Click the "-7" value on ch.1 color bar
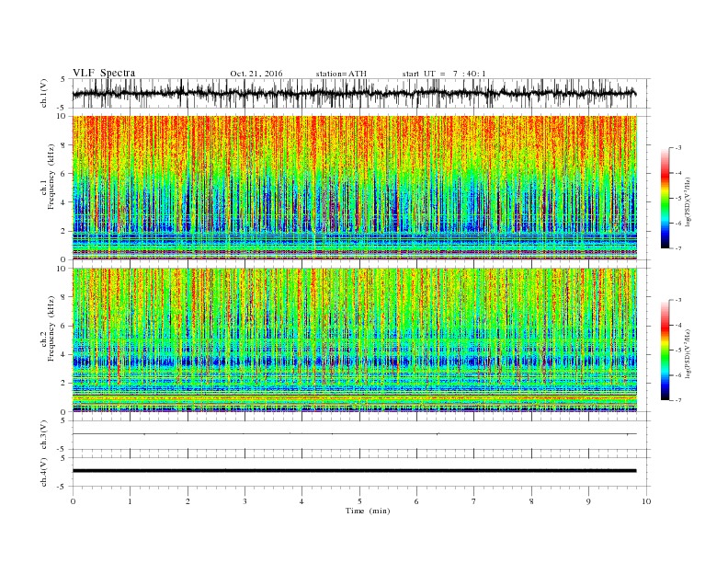Viewport: 728px width, 563px height. pyautogui.click(x=678, y=248)
